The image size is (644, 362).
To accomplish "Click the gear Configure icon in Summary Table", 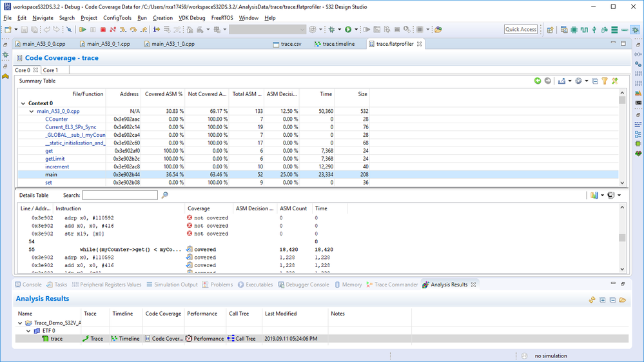I will click(578, 81).
